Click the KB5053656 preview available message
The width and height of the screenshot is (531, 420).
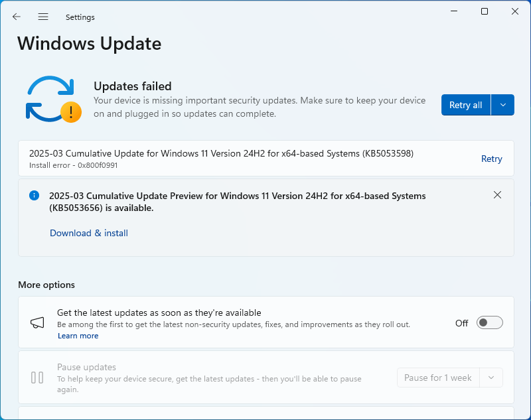point(238,202)
